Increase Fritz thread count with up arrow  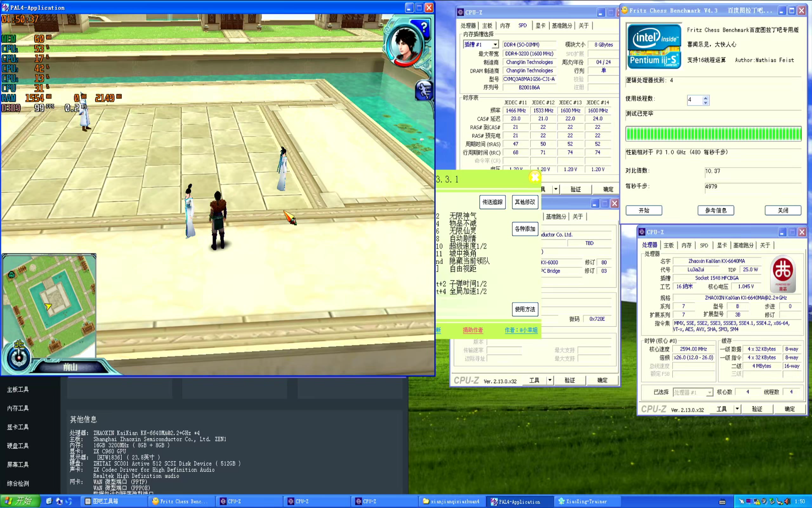tap(706, 98)
